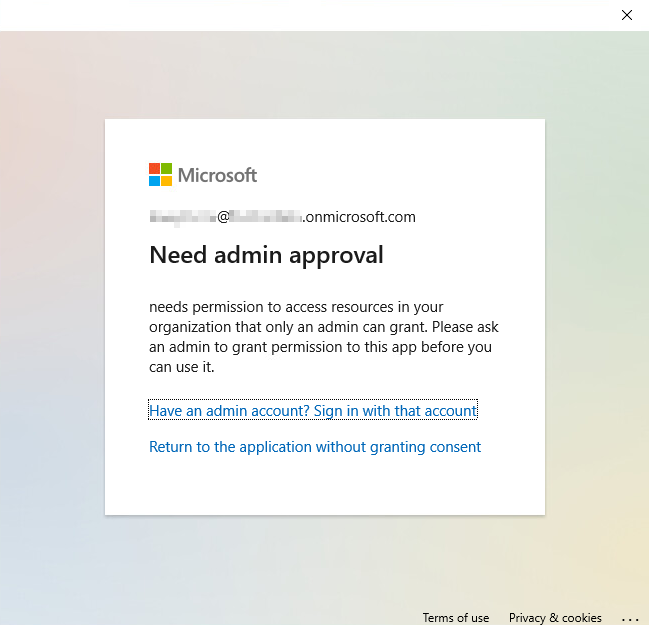The width and height of the screenshot is (649, 625).
Task: Click the 'Need admin approval' heading
Action: pos(266,255)
